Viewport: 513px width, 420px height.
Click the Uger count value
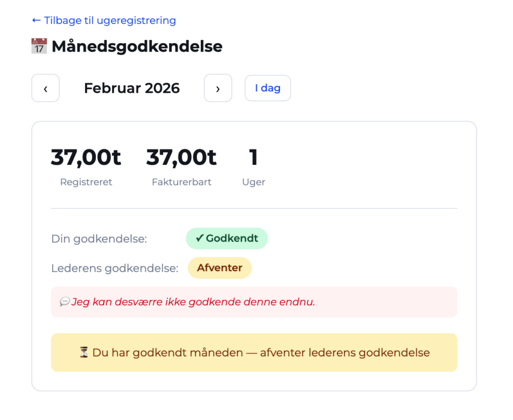click(253, 157)
